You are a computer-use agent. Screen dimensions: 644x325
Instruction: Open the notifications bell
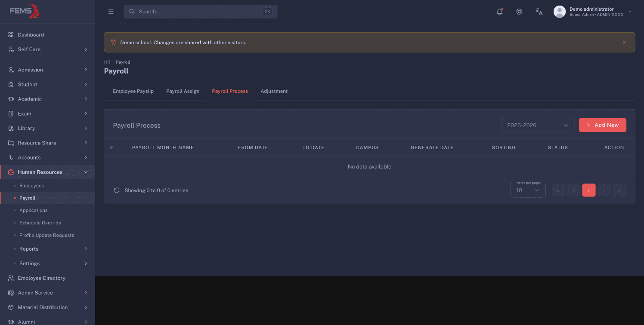click(x=500, y=12)
